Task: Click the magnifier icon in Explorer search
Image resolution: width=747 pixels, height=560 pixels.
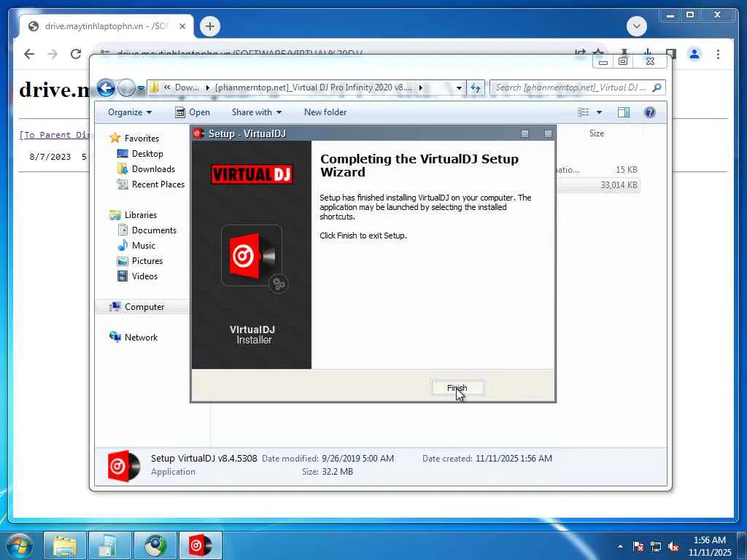Action: 657,87
